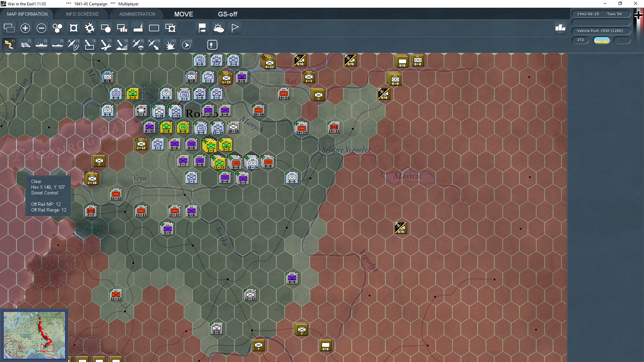Toggle the GS-off ground support setting

pyautogui.click(x=227, y=14)
